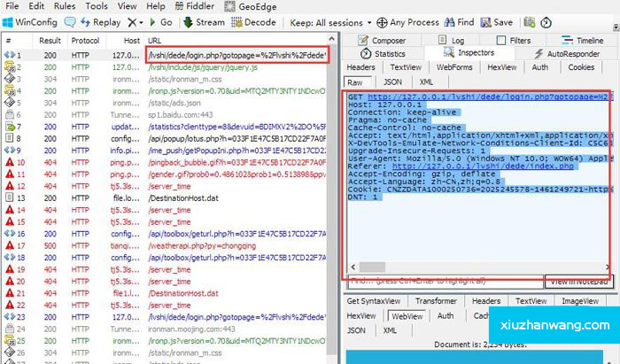Viewport: 620px width, 364px height.
Task: Click the Go resume button
Action: pos(160,22)
